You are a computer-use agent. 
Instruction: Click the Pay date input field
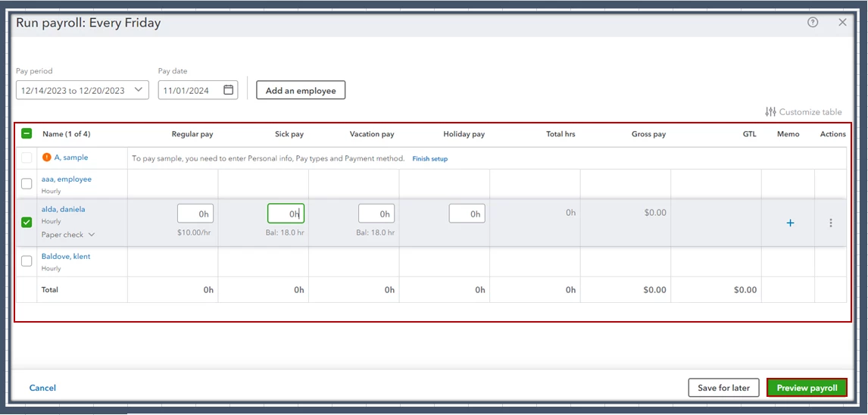click(x=198, y=90)
